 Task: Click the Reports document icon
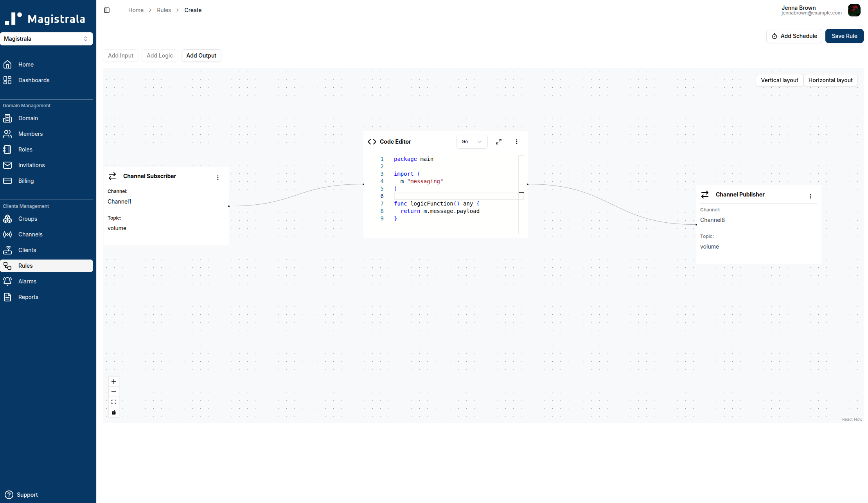pos(8,297)
